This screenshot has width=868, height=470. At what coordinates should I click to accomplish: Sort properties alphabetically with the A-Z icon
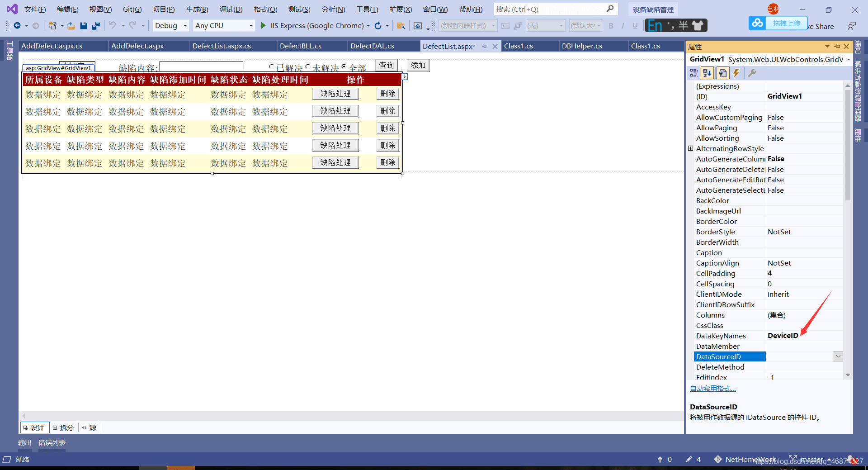708,73
